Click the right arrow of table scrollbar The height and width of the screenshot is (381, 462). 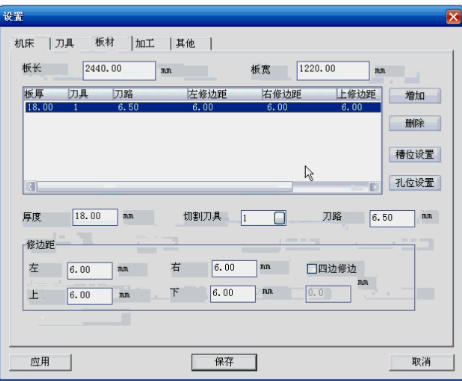[375, 187]
